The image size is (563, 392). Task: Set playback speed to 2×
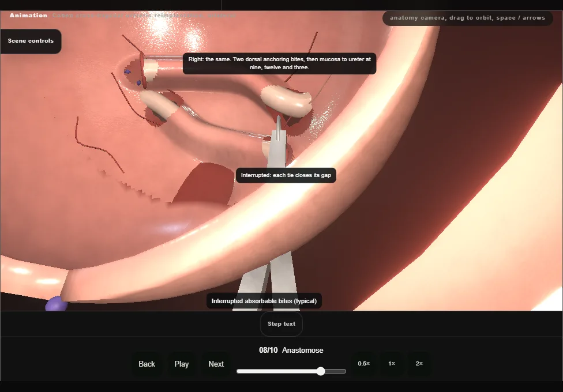tap(419, 364)
